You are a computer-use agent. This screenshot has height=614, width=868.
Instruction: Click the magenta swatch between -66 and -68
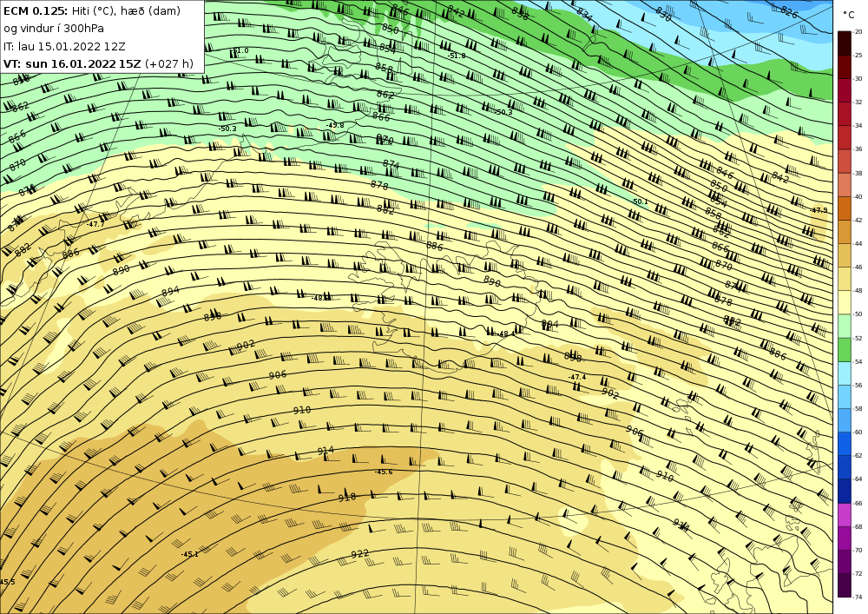click(x=845, y=515)
